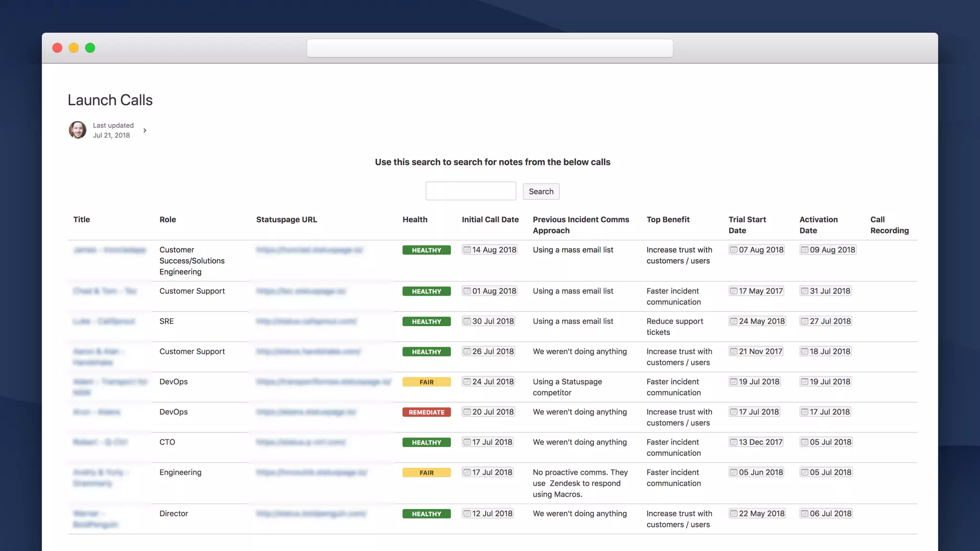Viewport: 980px width, 551px height.
Task: Click the calendar icon of 09 Aug 2018 activation
Action: pyautogui.click(x=804, y=250)
